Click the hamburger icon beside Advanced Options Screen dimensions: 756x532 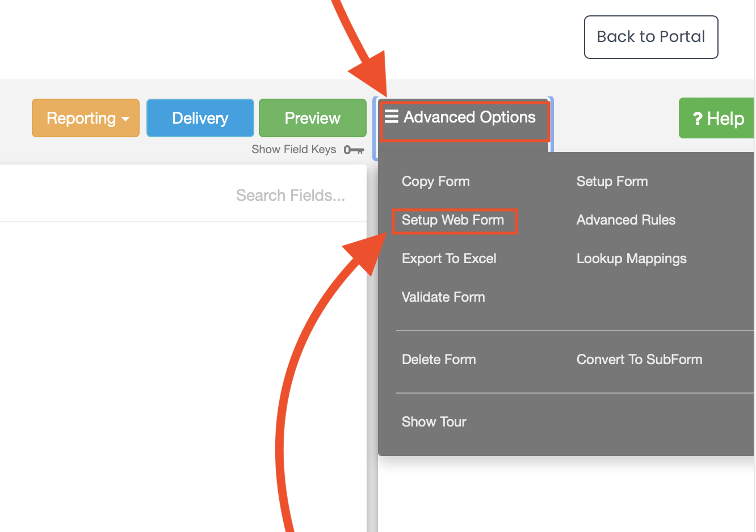392,117
